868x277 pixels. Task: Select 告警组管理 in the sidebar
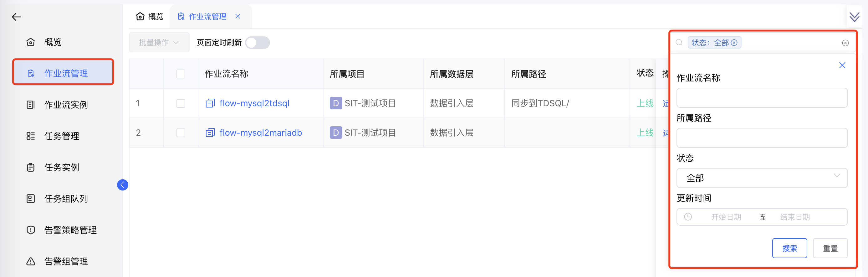(66, 261)
